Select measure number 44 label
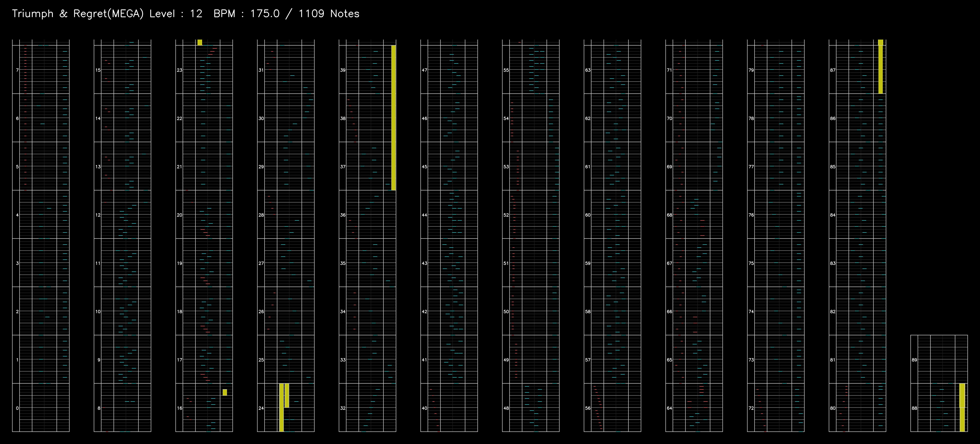The image size is (980, 444). (425, 215)
